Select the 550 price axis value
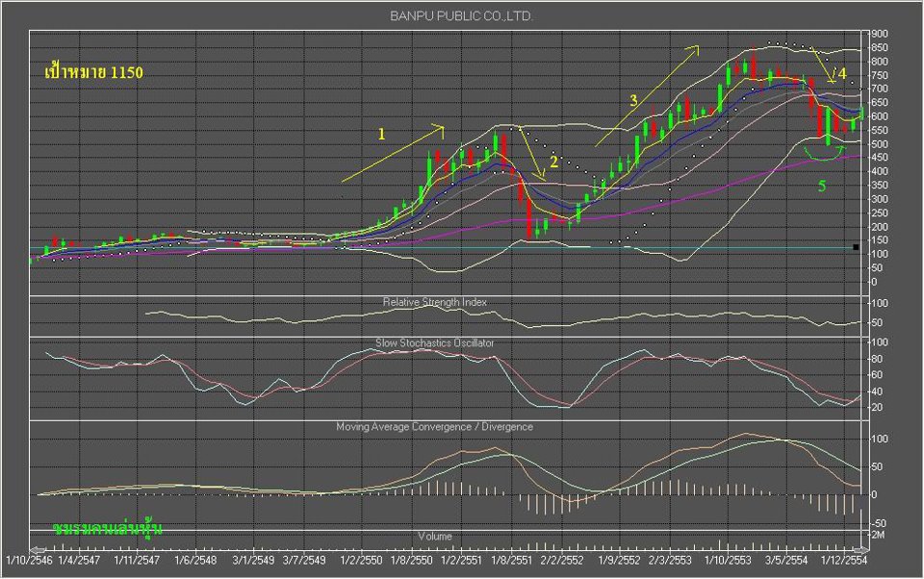This screenshot has height=579, width=924. pos(879,130)
